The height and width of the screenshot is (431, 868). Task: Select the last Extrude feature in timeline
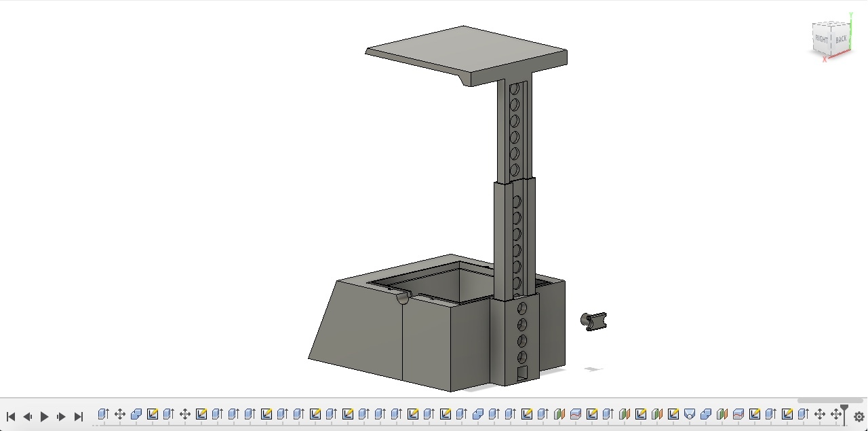point(804,414)
